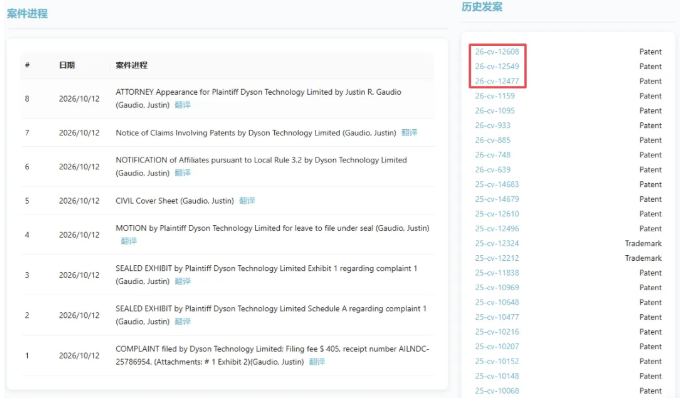Click the 日期 column header
This screenshot has height=407, width=680.
[67, 65]
